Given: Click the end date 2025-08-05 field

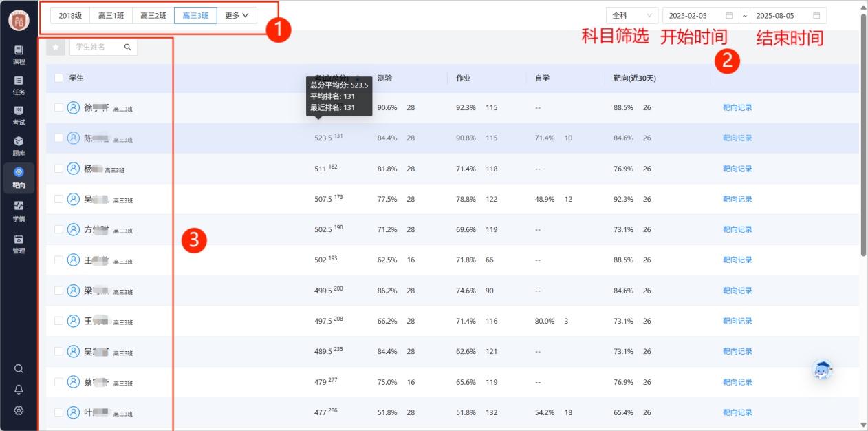Looking at the screenshot, I should (x=788, y=15).
